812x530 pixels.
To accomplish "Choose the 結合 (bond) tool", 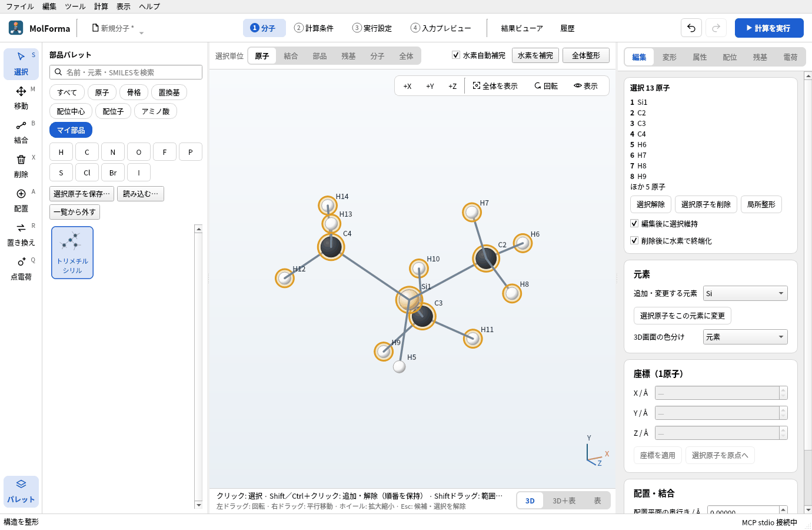I will tap(21, 132).
